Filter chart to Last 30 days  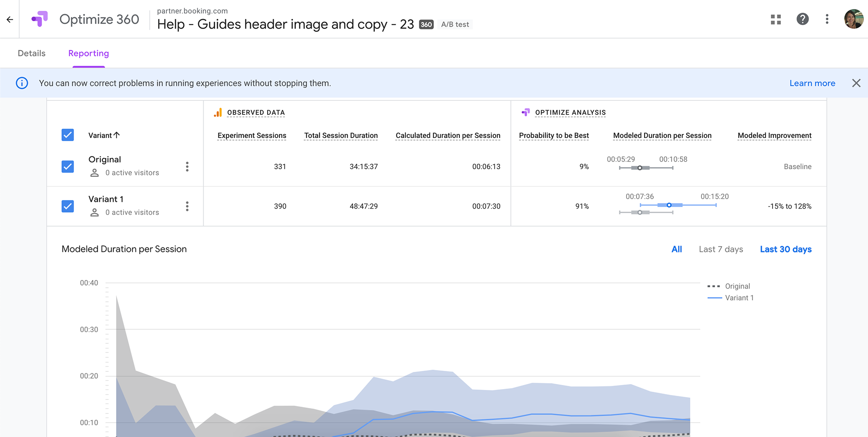coord(786,249)
